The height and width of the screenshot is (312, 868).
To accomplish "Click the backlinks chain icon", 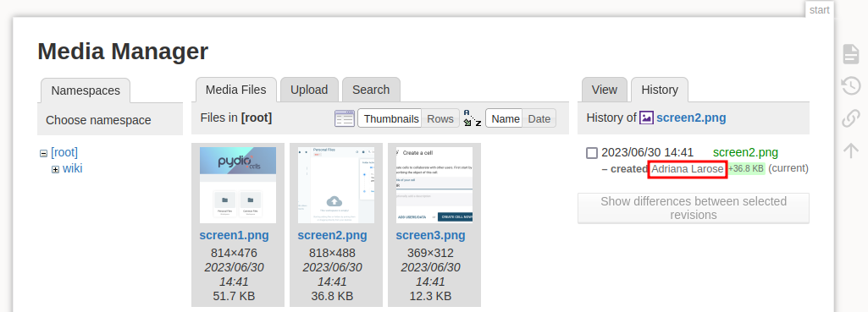I will (x=851, y=118).
